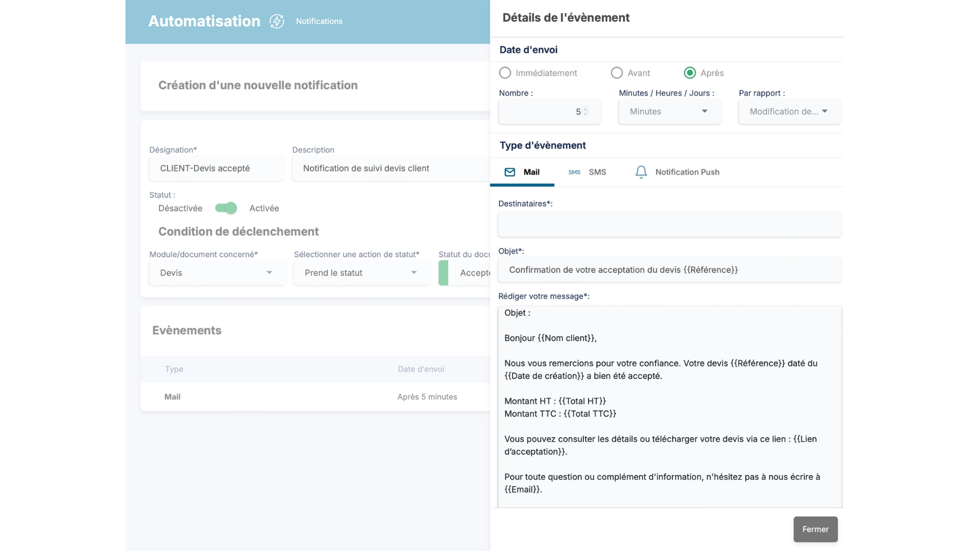Viewport: 980px width, 551px height.
Task: Click the Notification Push bell icon
Action: [x=641, y=172]
